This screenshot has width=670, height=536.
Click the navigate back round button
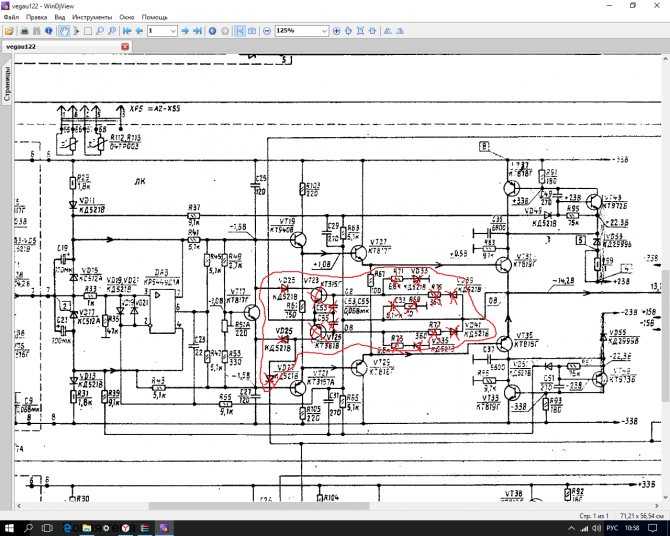click(212, 31)
